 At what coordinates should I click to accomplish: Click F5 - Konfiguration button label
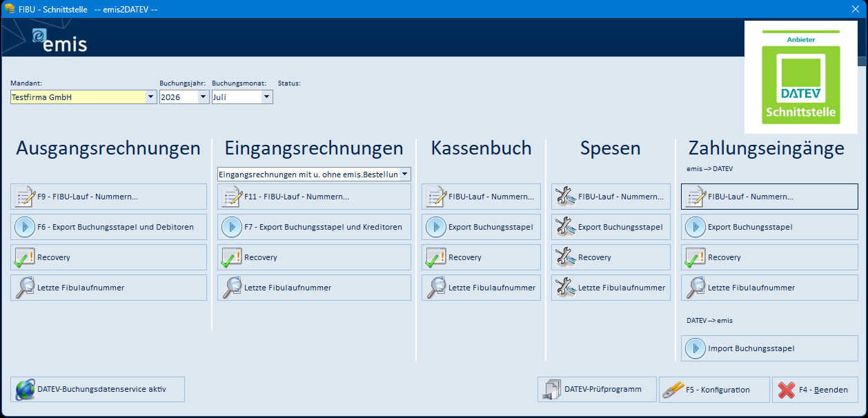pyautogui.click(x=718, y=390)
